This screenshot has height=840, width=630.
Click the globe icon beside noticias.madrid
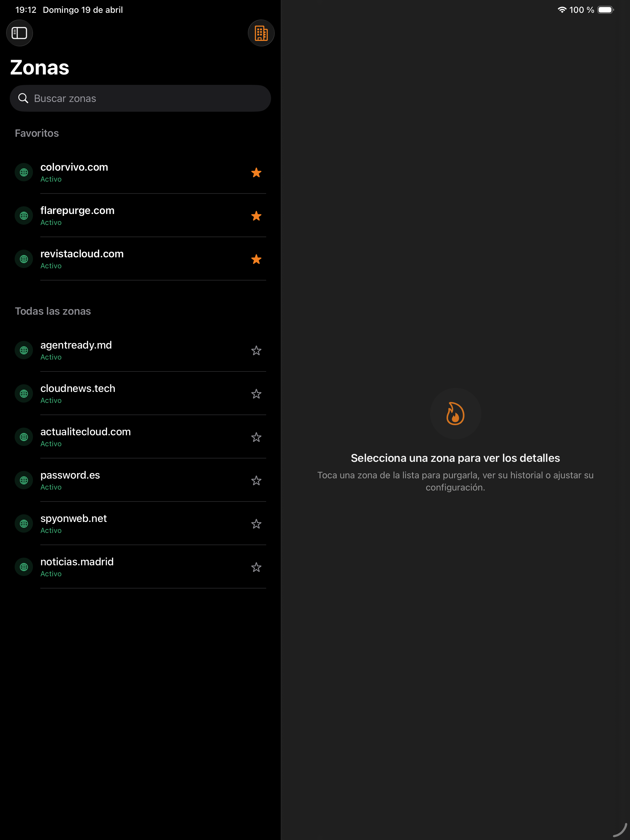(24, 567)
